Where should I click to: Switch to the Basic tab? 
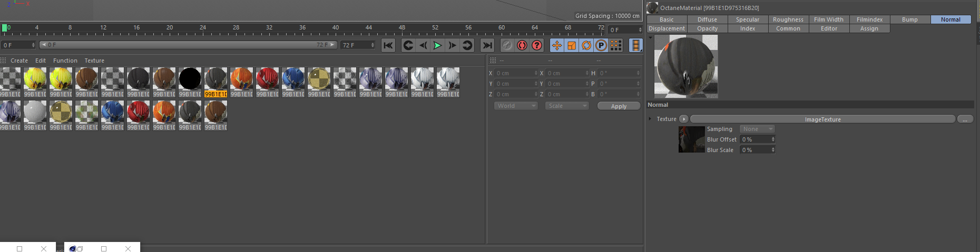tap(667, 19)
